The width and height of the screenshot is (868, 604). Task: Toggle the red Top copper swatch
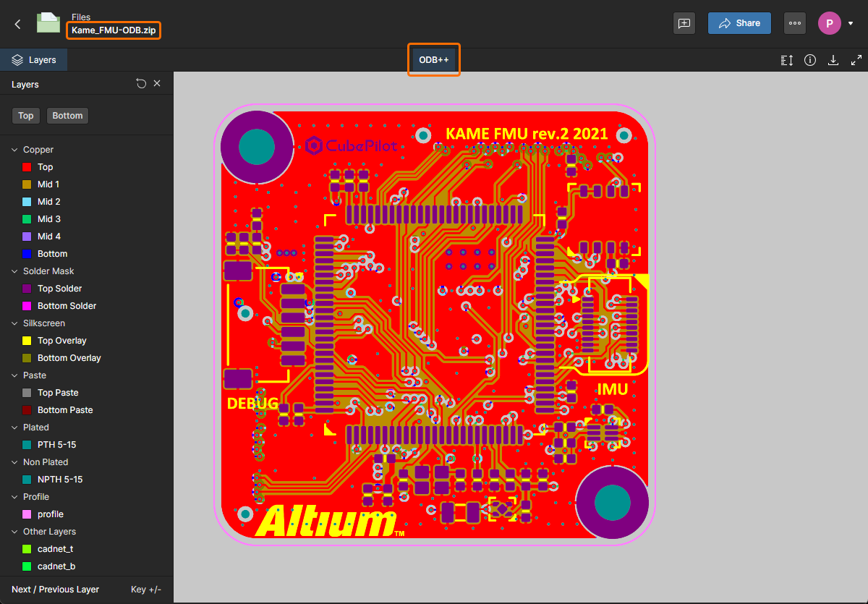pyautogui.click(x=27, y=167)
